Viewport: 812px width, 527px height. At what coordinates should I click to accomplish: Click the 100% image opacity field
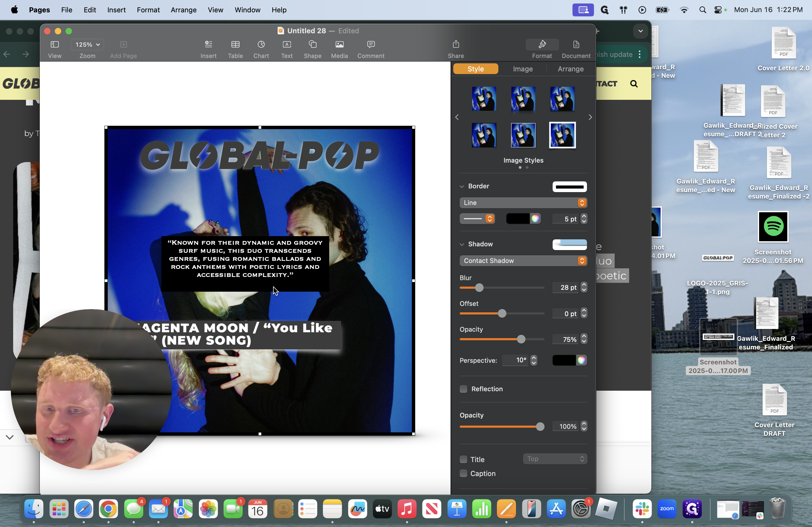[x=566, y=426]
